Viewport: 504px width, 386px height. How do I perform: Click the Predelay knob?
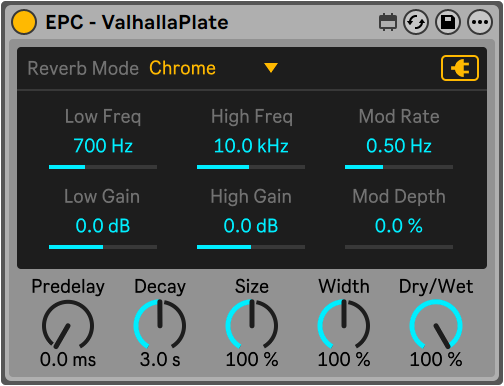(68, 325)
